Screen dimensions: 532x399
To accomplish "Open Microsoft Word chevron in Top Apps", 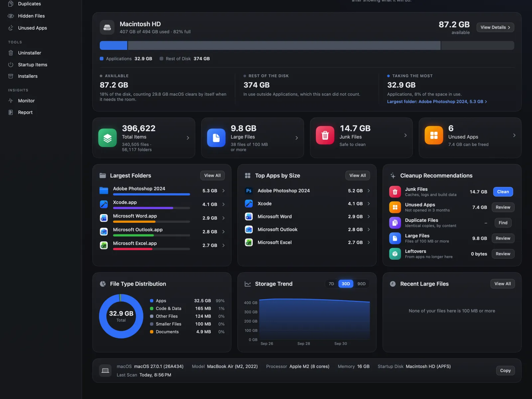I will pyautogui.click(x=368, y=216).
